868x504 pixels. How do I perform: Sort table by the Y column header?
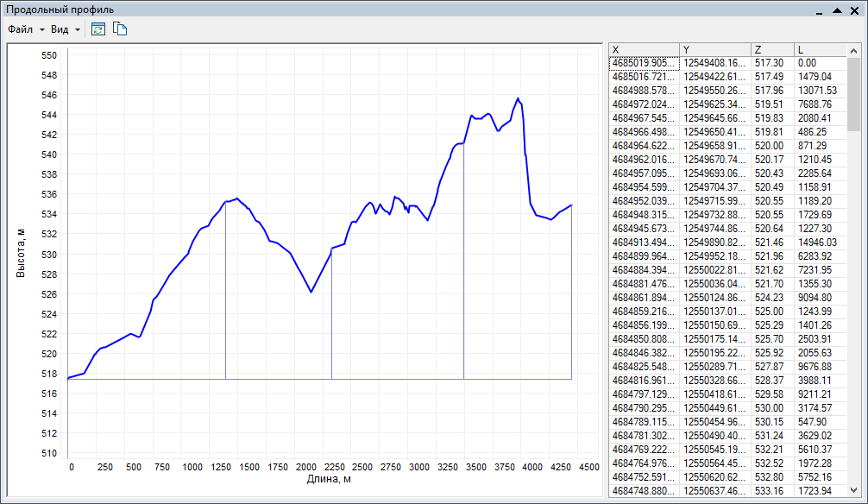point(715,49)
